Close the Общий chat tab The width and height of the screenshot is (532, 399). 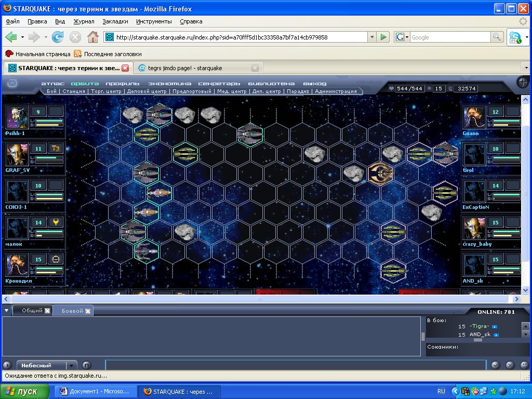(x=47, y=311)
